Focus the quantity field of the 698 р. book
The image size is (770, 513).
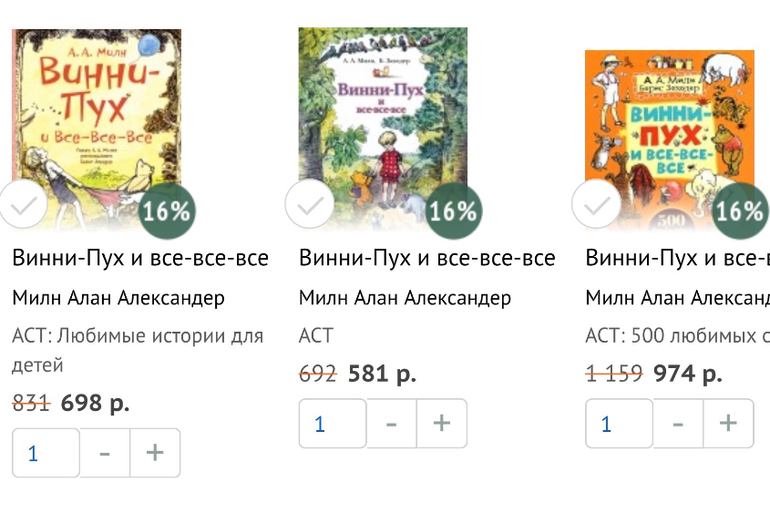point(45,453)
